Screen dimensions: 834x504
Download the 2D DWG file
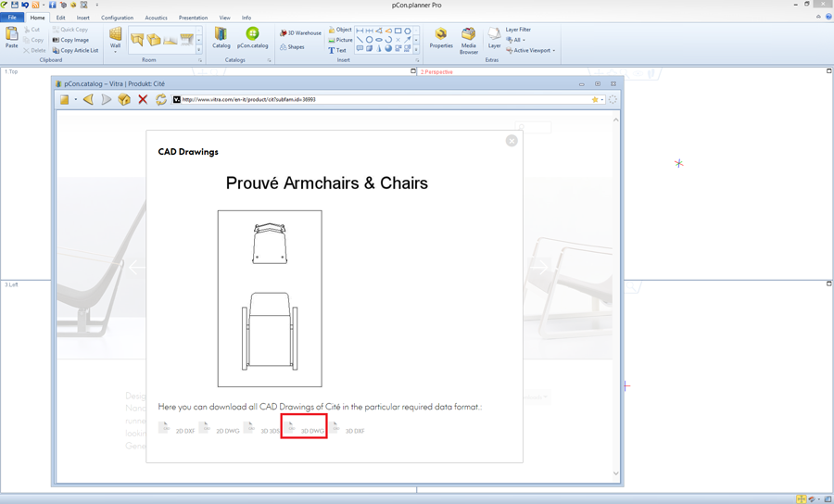(x=221, y=429)
